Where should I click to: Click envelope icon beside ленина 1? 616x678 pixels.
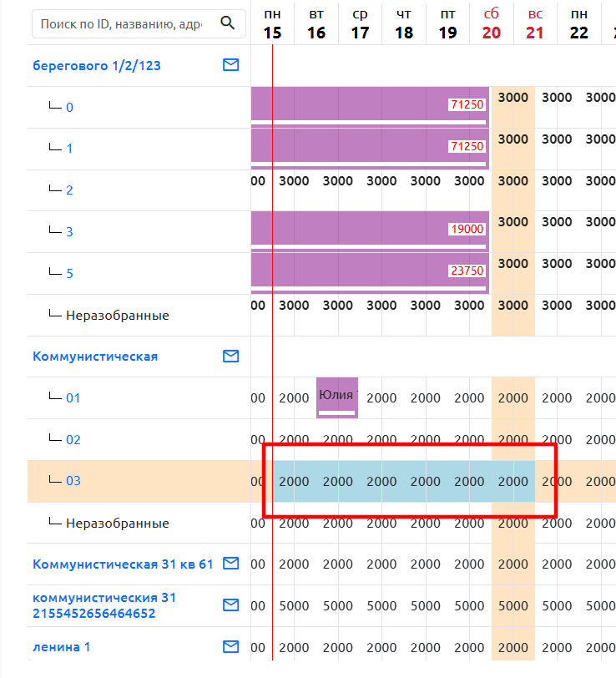[x=231, y=646]
